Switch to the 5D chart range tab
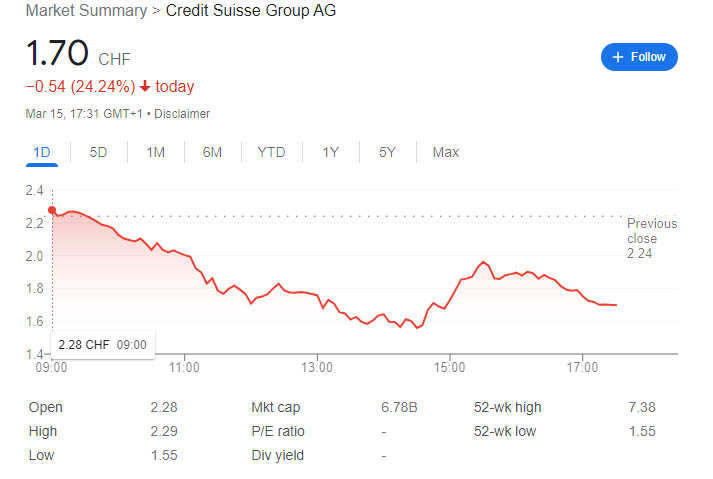Viewport: 713px width, 479px height. click(98, 152)
